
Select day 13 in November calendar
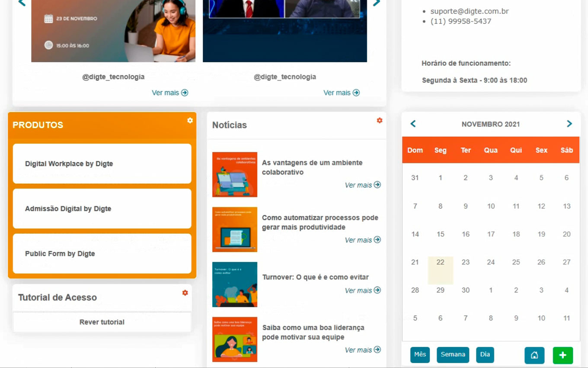point(567,206)
